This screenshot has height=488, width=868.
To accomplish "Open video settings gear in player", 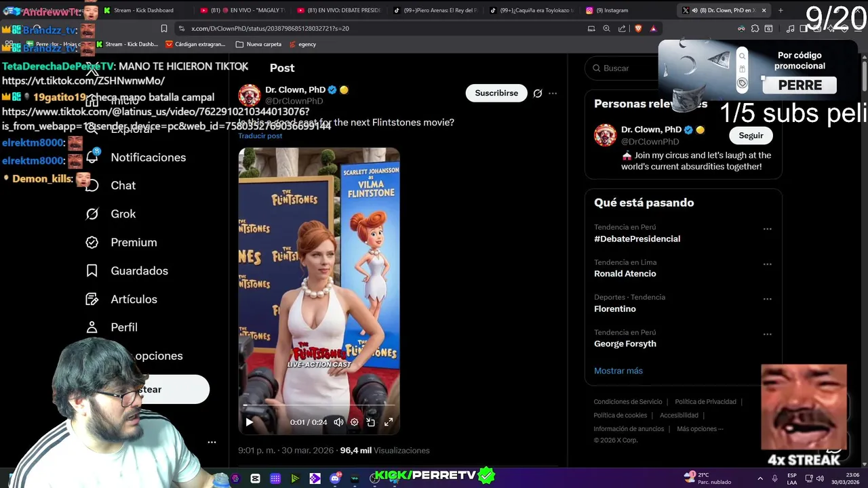I will tap(354, 422).
